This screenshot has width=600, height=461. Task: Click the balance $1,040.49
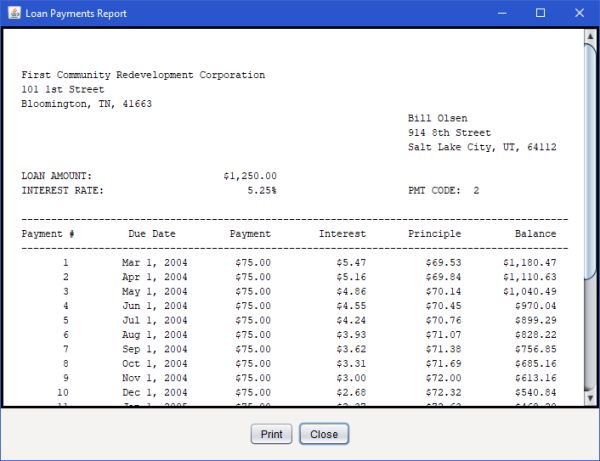tap(530, 292)
